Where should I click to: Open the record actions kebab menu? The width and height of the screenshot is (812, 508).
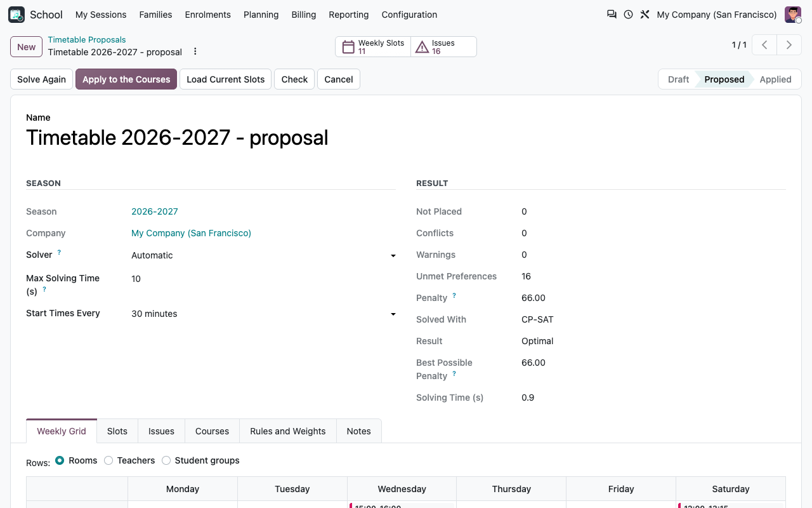tap(195, 51)
